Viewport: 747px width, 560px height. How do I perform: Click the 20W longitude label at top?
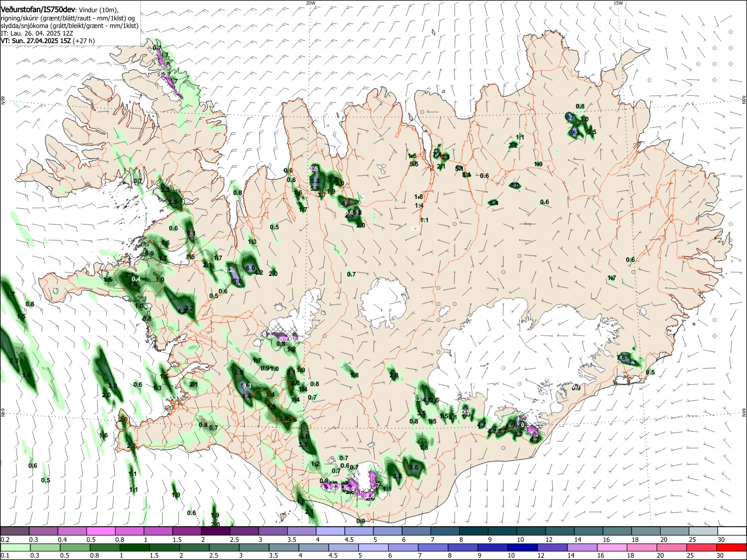pos(310,3)
